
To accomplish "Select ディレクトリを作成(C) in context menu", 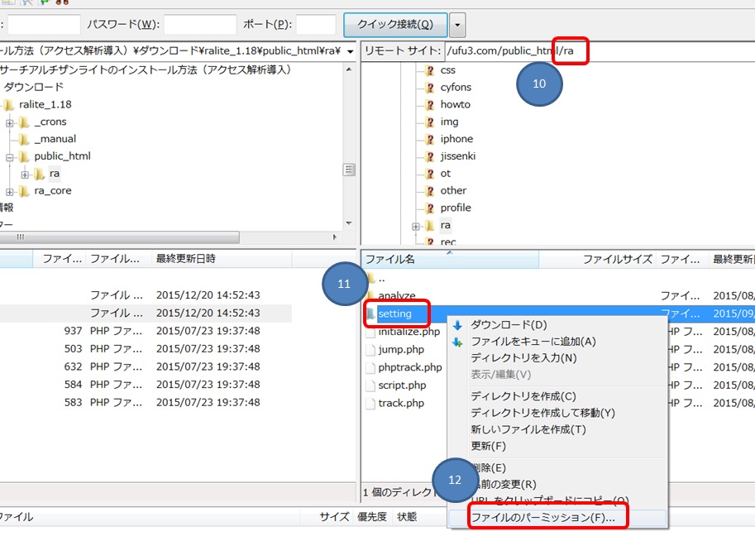I will tap(523, 396).
